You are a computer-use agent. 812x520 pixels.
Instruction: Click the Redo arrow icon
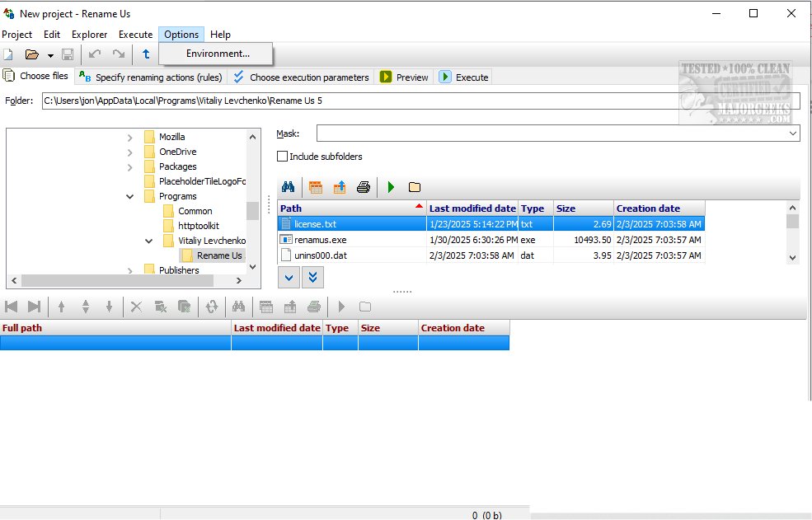point(119,54)
